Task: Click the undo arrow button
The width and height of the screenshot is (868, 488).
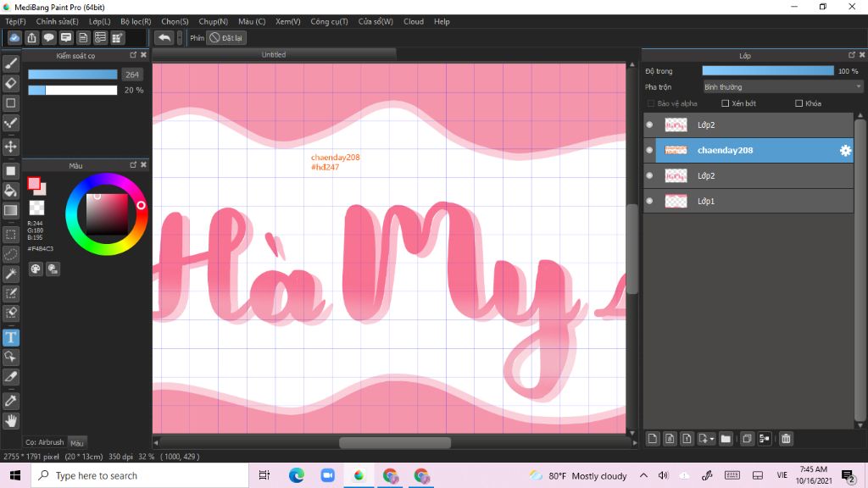Action: click(x=164, y=37)
